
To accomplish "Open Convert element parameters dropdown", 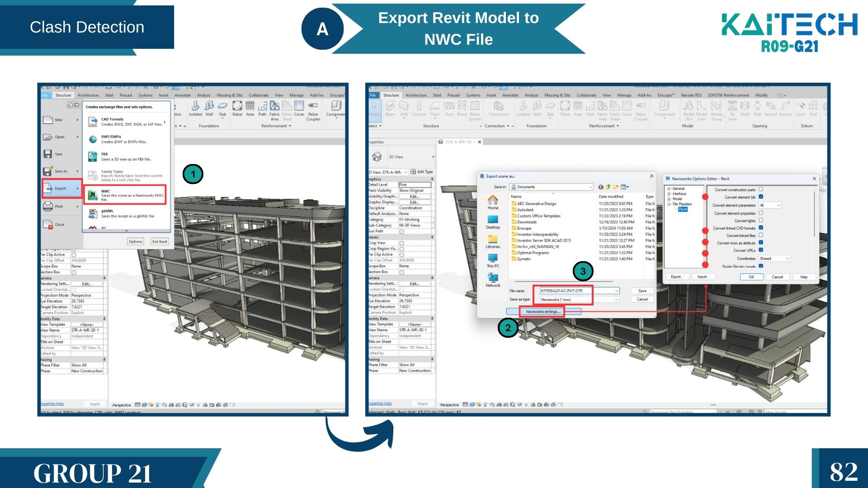I will click(770, 205).
